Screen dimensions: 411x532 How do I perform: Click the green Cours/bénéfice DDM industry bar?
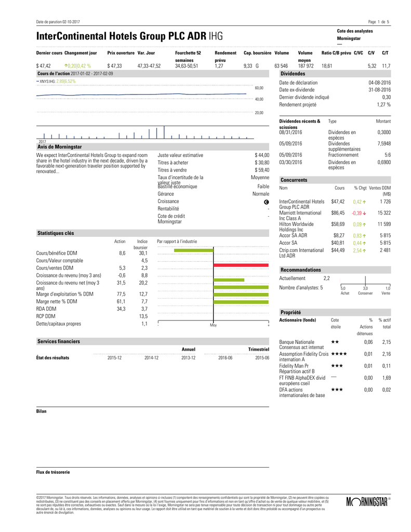click(193, 250)
